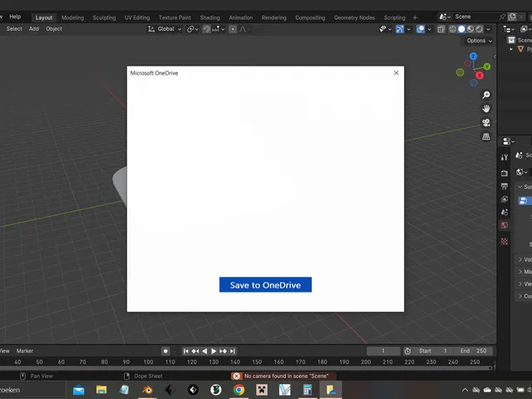Open the Sculpting workspace tab

click(x=104, y=17)
